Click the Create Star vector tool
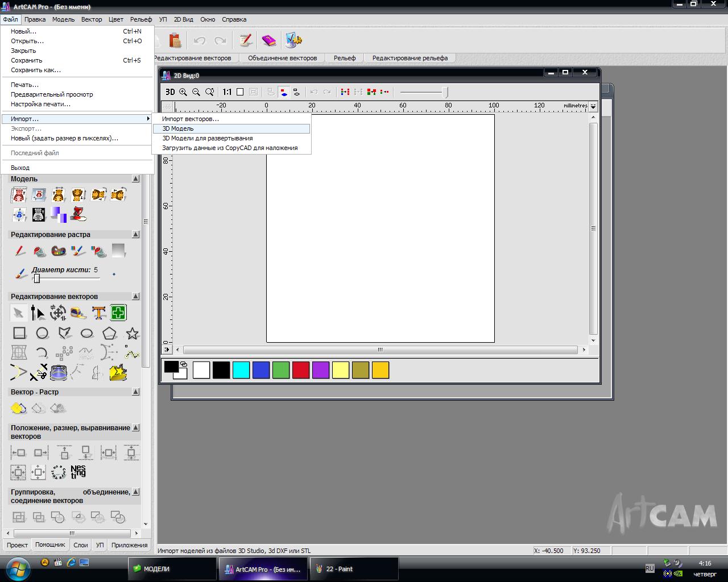Image resolution: width=728 pixels, height=582 pixels. [x=132, y=333]
